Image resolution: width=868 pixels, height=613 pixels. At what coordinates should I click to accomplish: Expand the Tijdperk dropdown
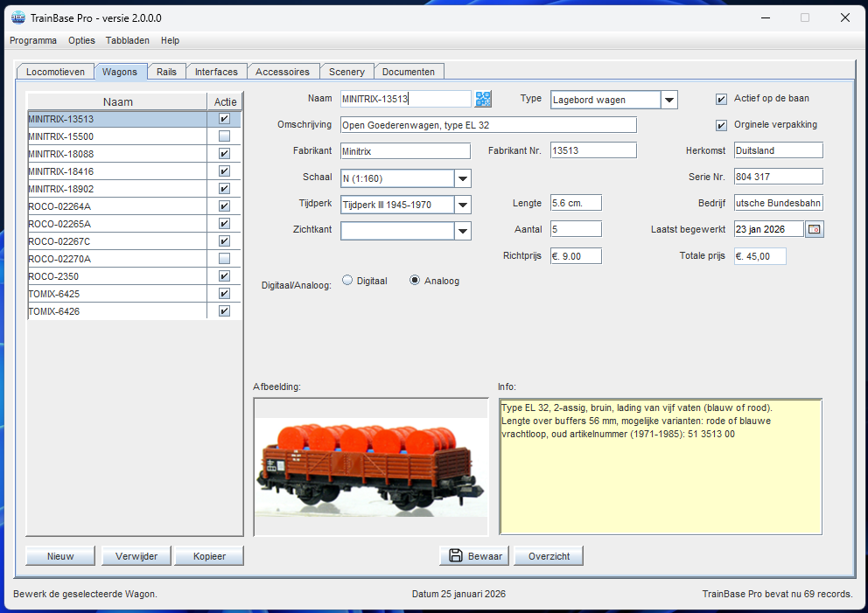click(x=462, y=205)
